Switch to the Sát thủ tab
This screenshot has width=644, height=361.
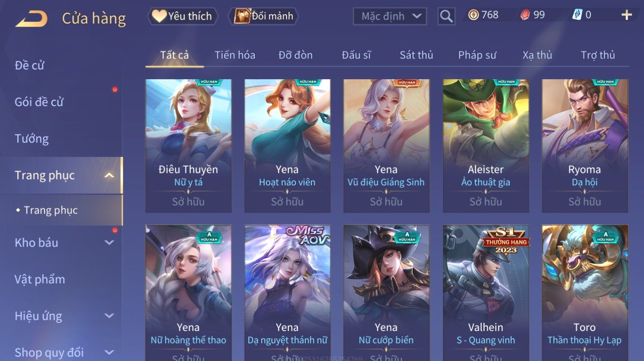[416, 55]
